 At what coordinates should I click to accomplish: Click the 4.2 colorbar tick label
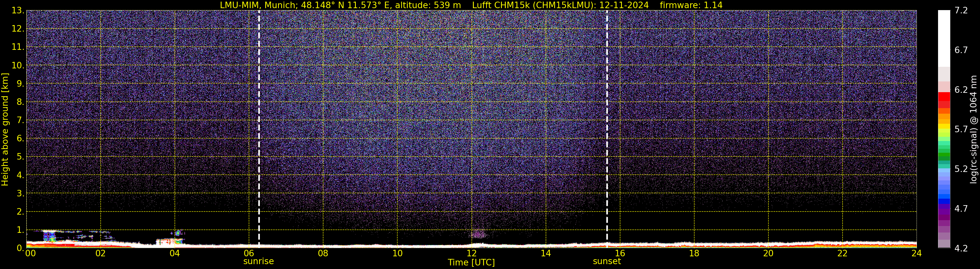tap(961, 248)
